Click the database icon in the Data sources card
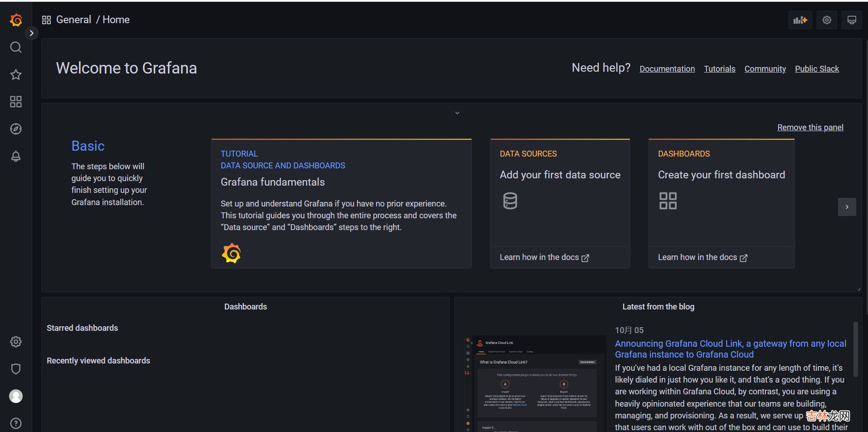Image resolution: width=868 pixels, height=432 pixels. click(x=510, y=201)
